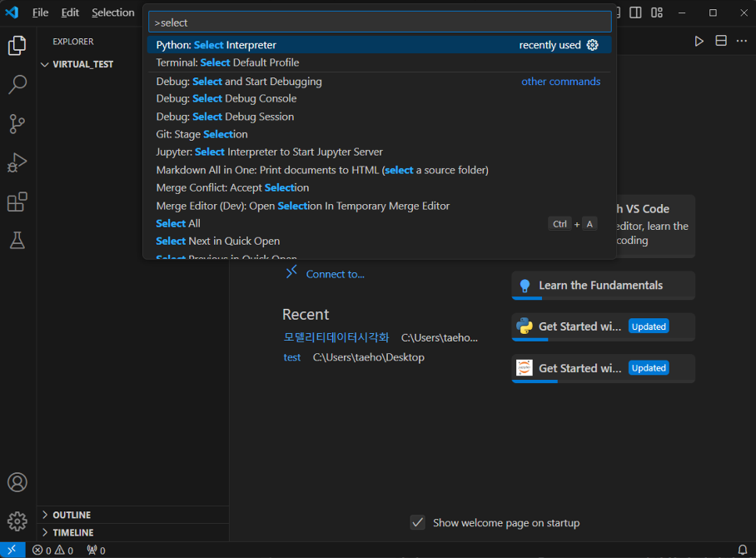
Task: Open the Manage gear in activity bar
Action: (x=17, y=521)
